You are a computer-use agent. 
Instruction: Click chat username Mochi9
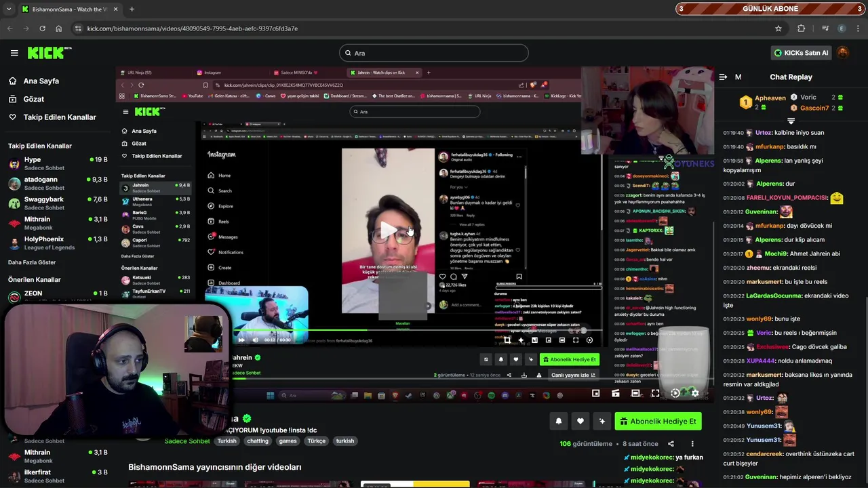776,253
